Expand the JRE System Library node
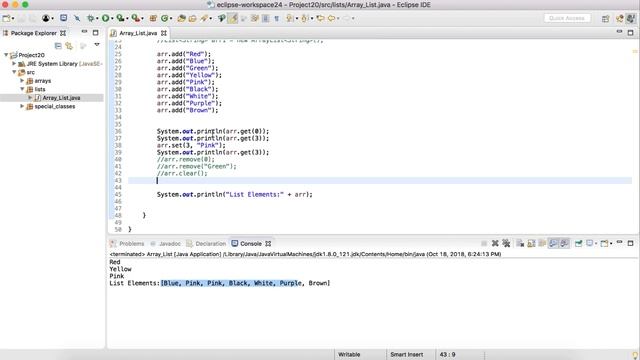Image resolution: width=640 pixels, height=360 pixels. click(x=14, y=64)
